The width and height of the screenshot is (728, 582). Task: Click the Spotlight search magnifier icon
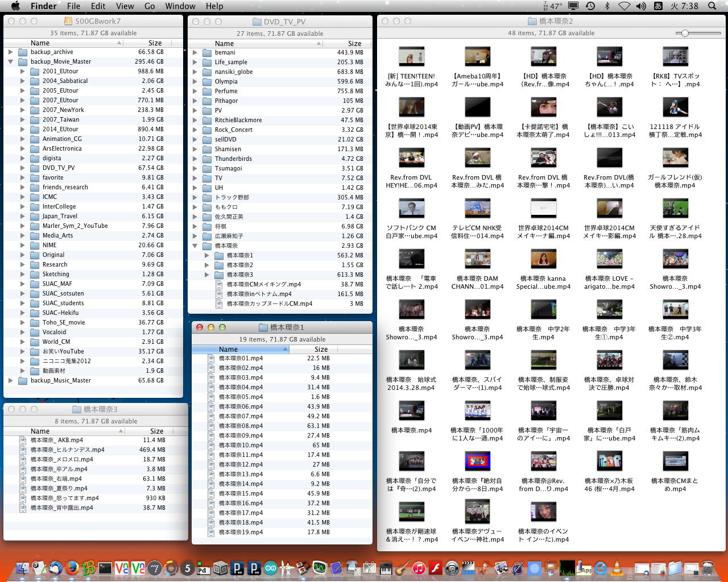[712, 6]
